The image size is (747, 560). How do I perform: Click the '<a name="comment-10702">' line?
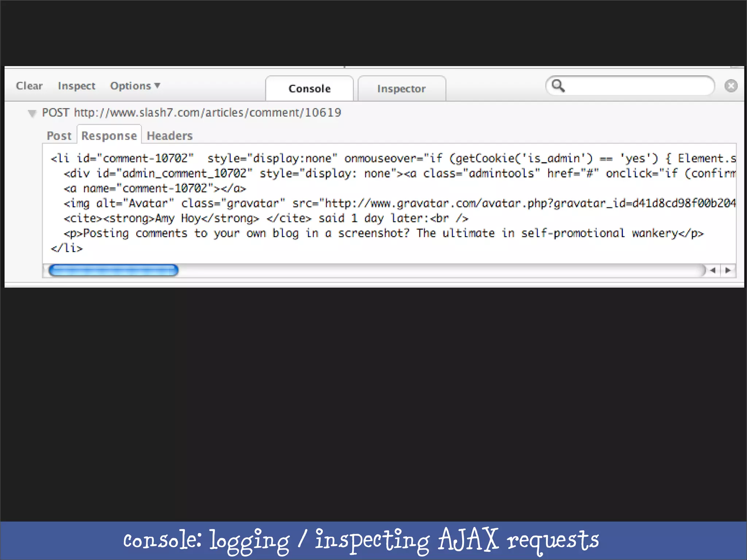point(155,188)
